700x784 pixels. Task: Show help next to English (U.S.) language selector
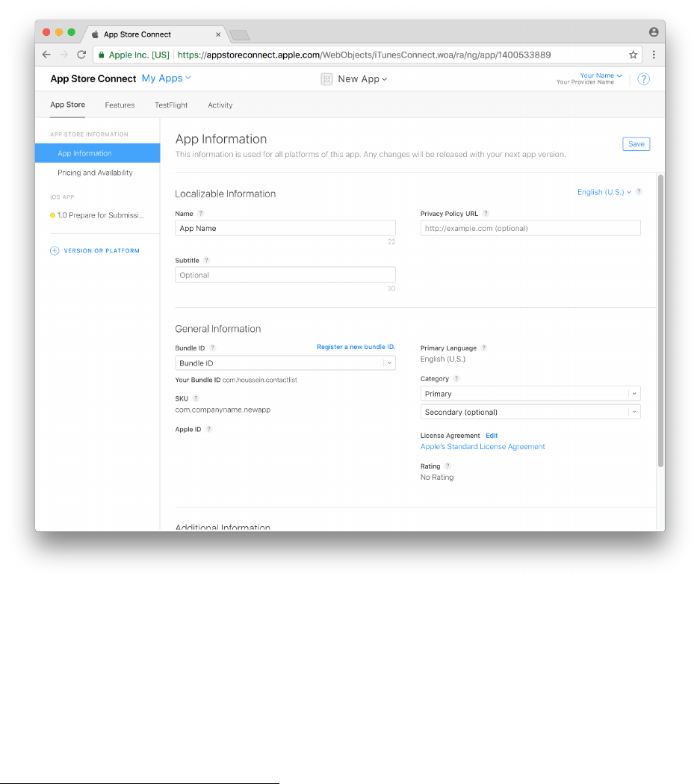click(x=639, y=192)
